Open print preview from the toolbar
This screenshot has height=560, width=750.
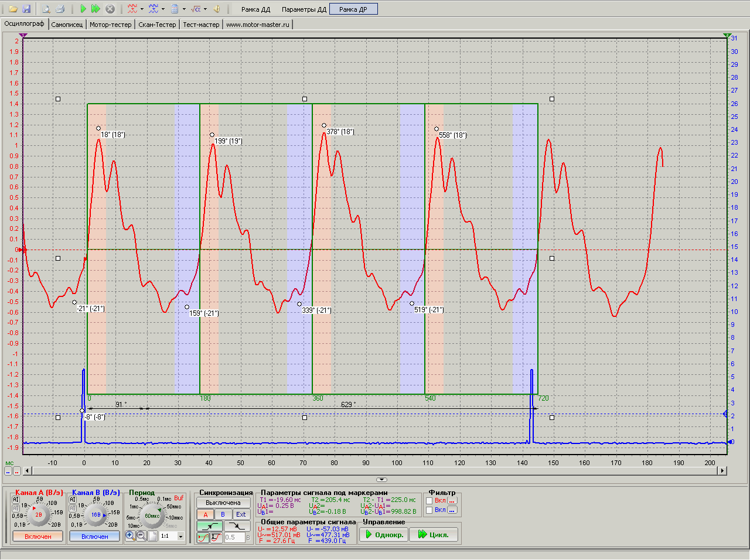pyautogui.click(x=46, y=9)
